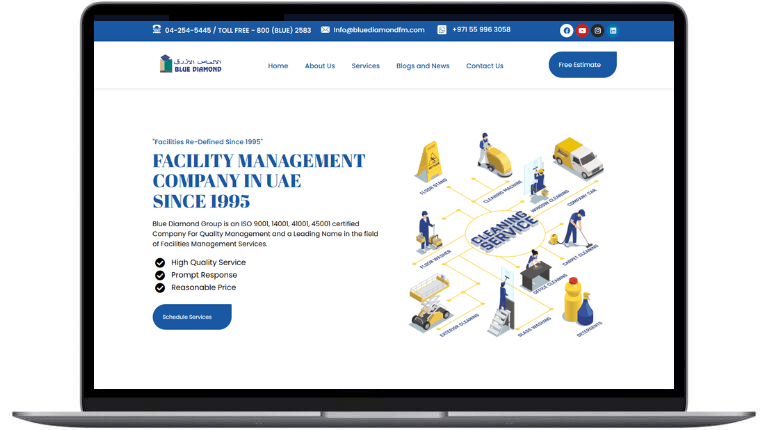Open the Blogs and News page
The image size is (768, 430).
click(x=423, y=66)
